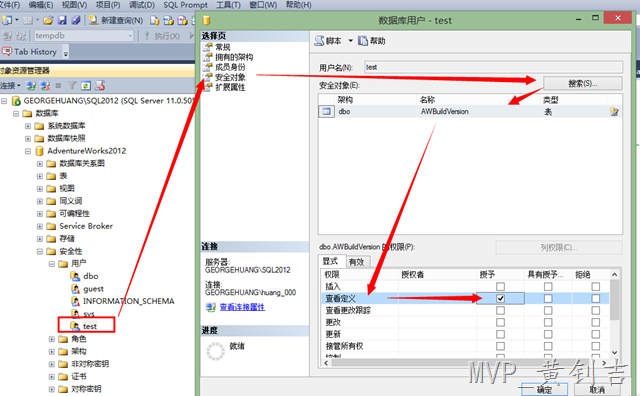Uncheck 授予 for 查看定义 permission
640x396 pixels.
click(x=500, y=298)
